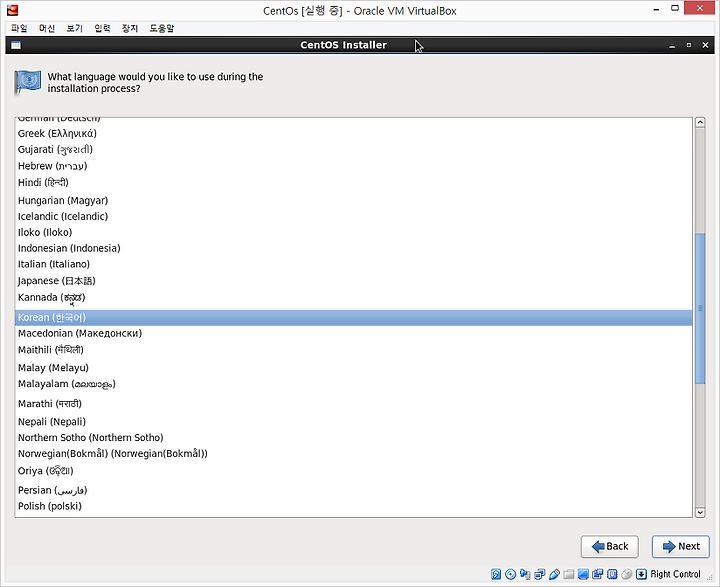
Task: Minimize the CentOS Installer inner window
Action: (x=672, y=45)
